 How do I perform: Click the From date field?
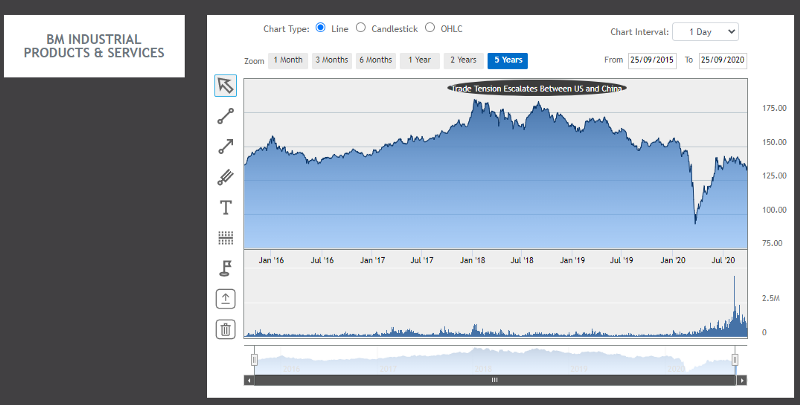point(652,61)
